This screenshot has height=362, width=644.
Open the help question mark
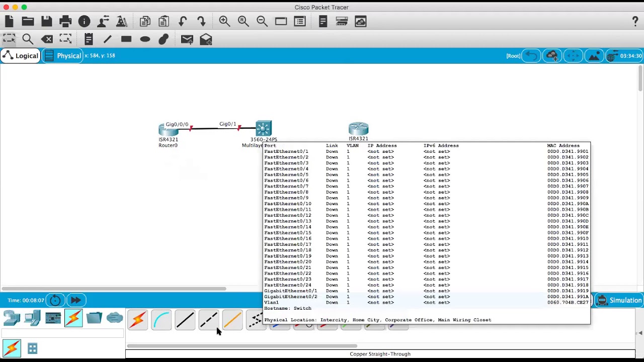coord(635,21)
